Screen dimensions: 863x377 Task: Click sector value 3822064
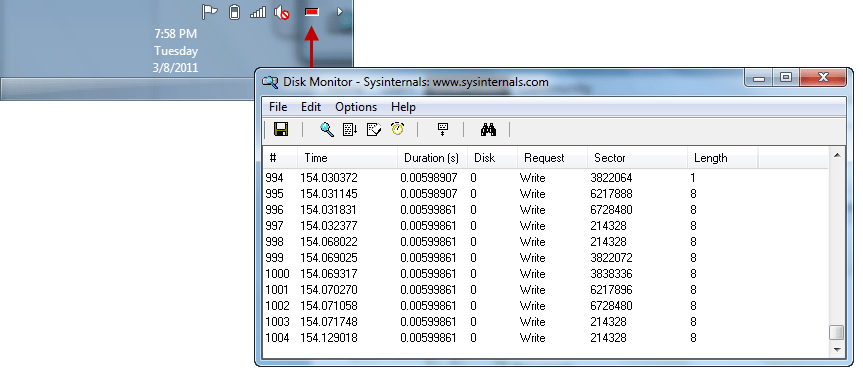tap(611, 178)
